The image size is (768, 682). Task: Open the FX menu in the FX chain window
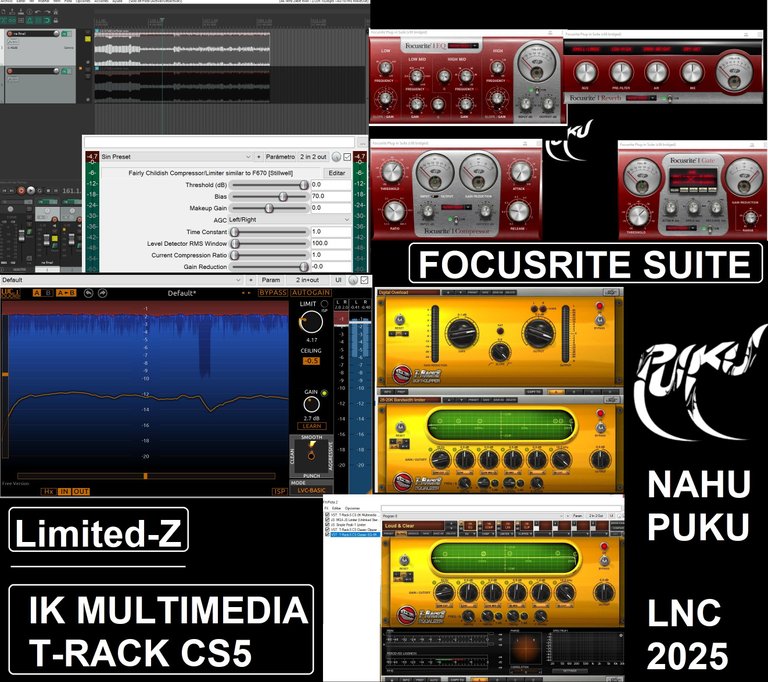326,508
